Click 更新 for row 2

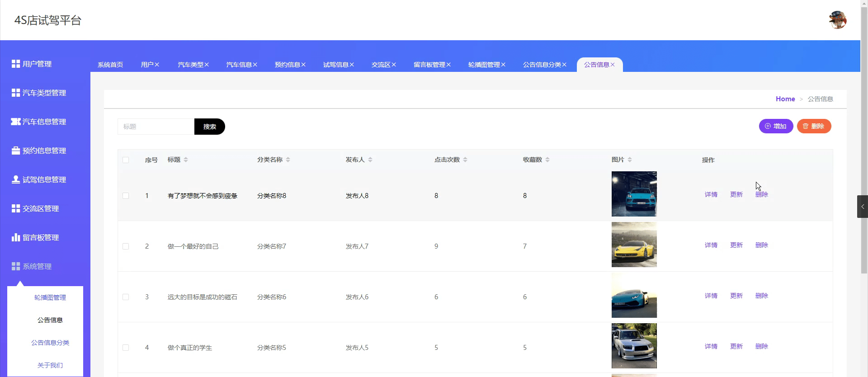coord(736,245)
